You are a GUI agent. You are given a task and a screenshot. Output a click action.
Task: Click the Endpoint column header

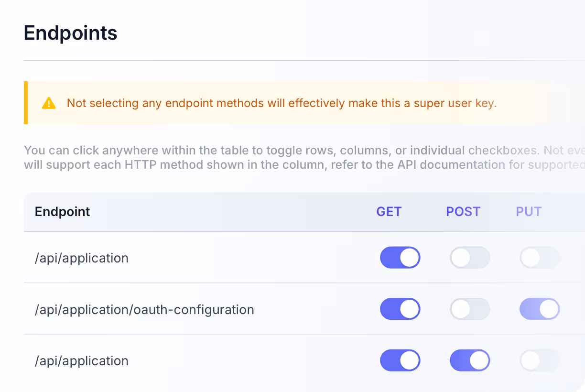click(x=62, y=211)
